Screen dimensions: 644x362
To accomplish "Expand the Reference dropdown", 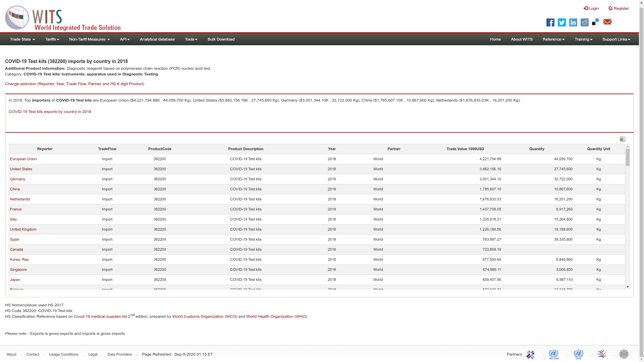I will click(x=553, y=39).
